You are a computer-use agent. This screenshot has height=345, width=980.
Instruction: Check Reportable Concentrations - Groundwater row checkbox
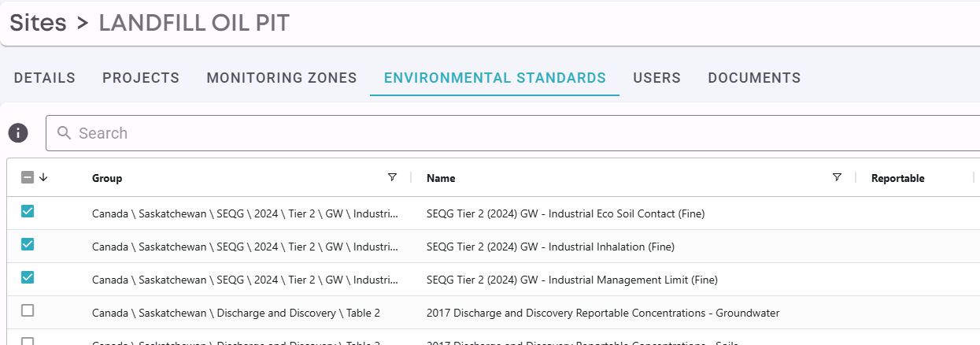pos(28,310)
